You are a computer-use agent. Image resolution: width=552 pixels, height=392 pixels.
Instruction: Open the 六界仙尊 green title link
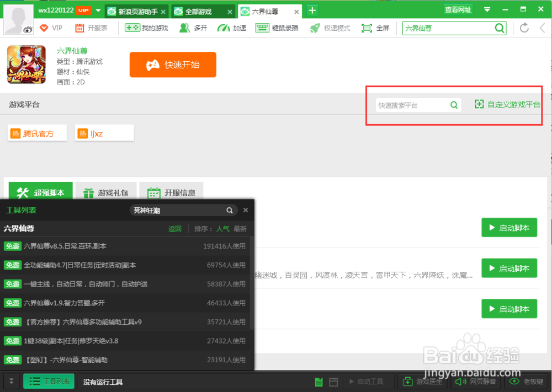coord(72,51)
